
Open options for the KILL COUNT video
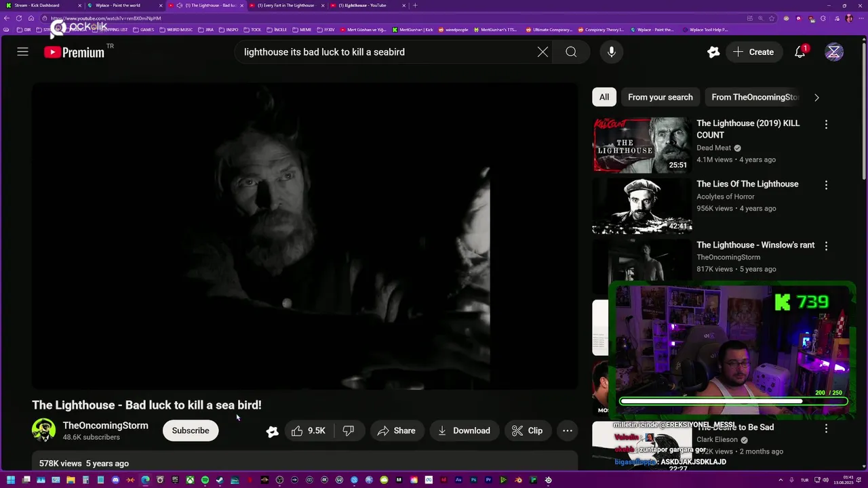(x=826, y=124)
